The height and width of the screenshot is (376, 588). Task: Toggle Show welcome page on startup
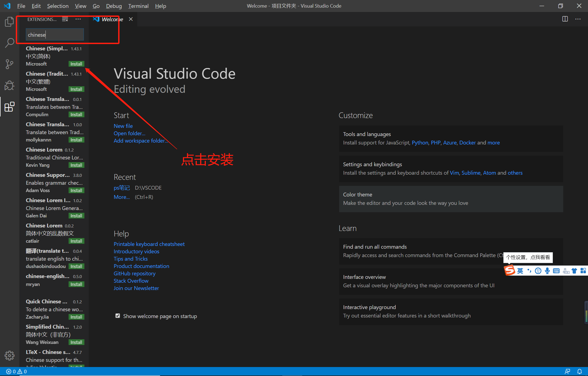click(x=118, y=316)
